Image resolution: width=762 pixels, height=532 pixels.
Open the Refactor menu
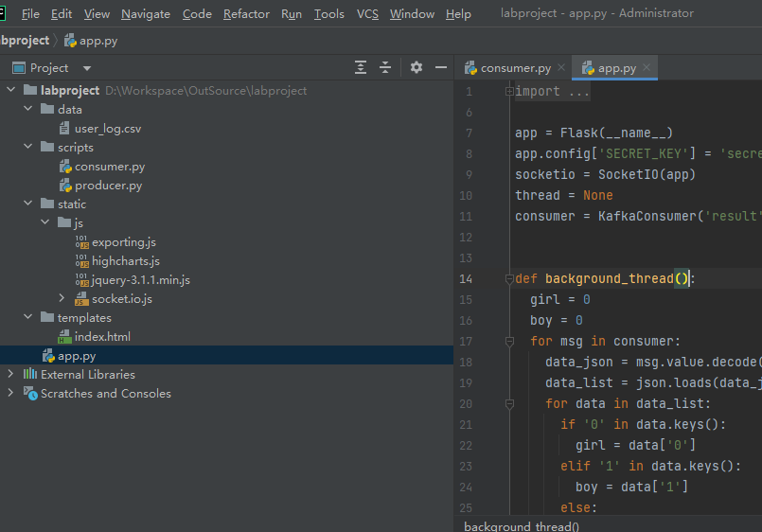click(x=246, y=14)
